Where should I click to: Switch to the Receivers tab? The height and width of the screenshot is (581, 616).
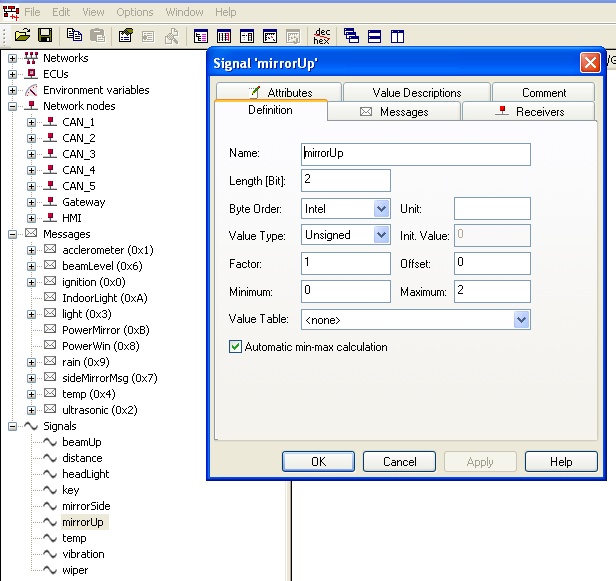(530, 112)
